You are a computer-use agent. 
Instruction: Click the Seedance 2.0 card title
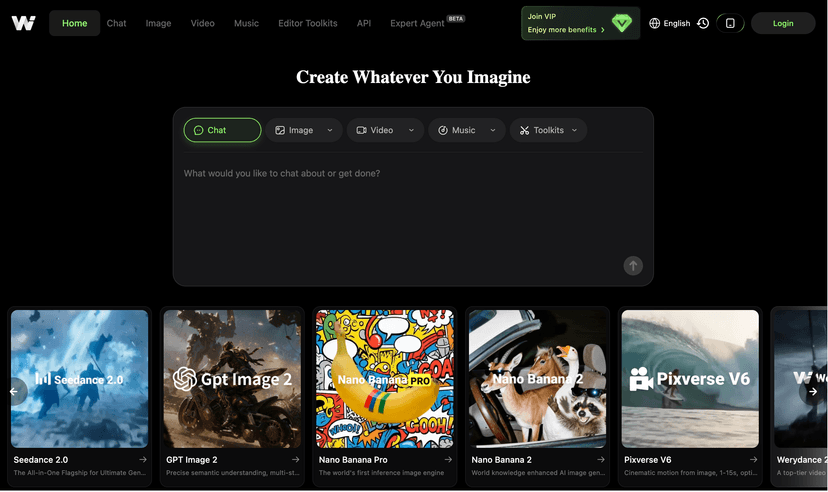[41, 460]
